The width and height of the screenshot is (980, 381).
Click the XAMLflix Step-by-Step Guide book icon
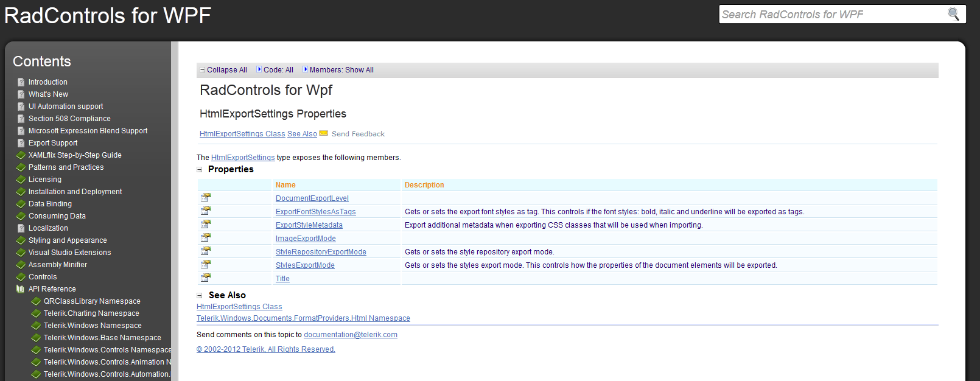coord(21,155)
